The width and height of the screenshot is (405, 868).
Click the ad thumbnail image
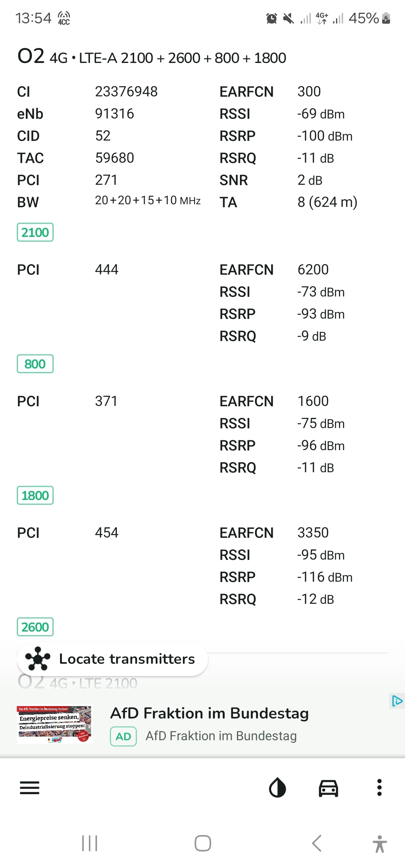[54, 724]
